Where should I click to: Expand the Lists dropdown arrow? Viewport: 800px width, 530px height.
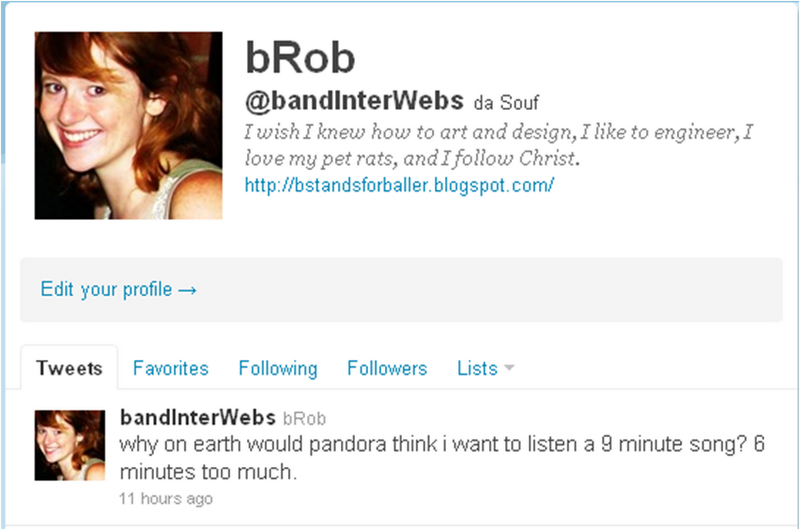(x=509, y=367)
